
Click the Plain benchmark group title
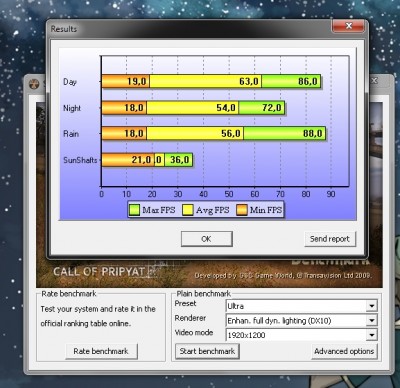click(x=203, y=294)
